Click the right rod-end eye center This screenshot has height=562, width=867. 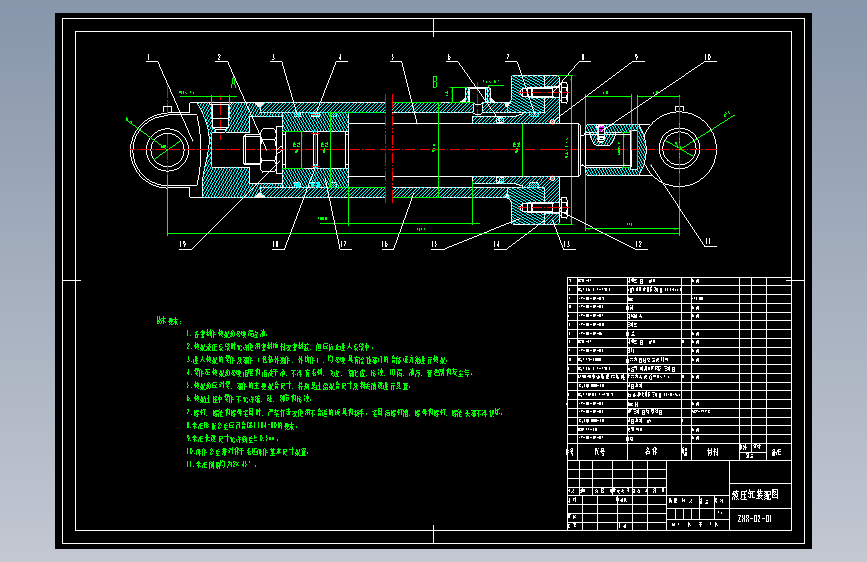679,149
